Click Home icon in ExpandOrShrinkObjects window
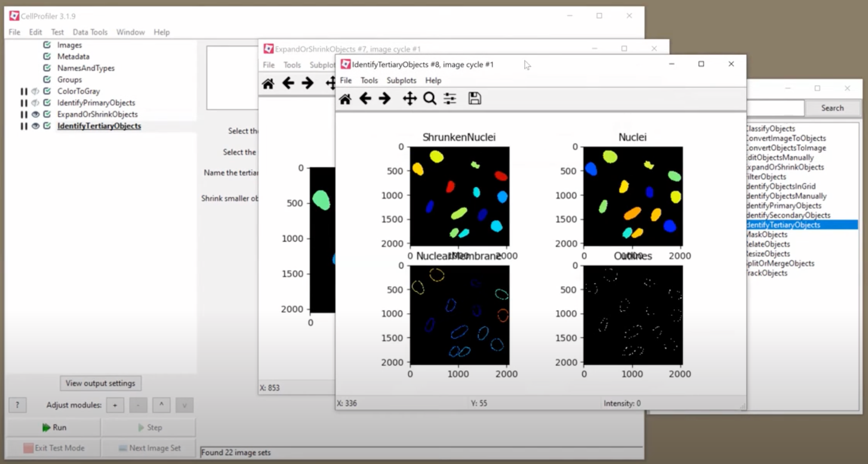Screen dimensions: 868x464 pyautogui.click(x=268, y=83)
